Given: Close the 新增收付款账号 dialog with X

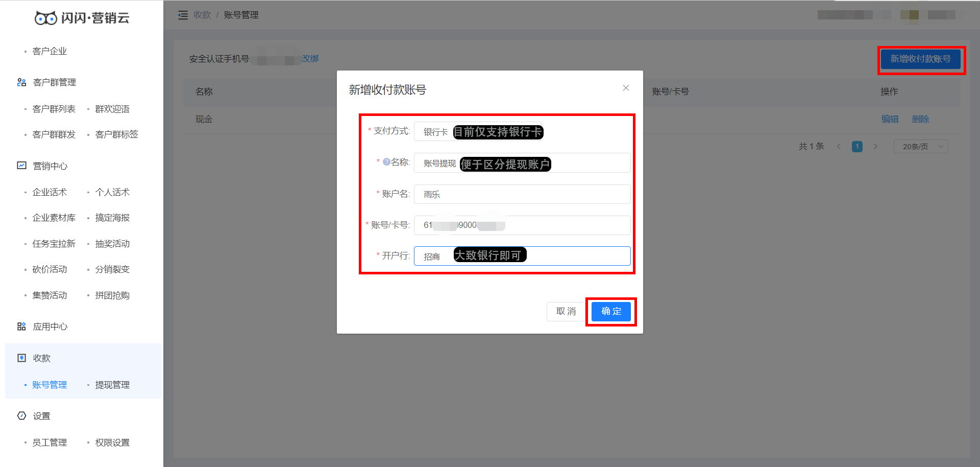Looking at the screenshot, I should tap(626, 88).
